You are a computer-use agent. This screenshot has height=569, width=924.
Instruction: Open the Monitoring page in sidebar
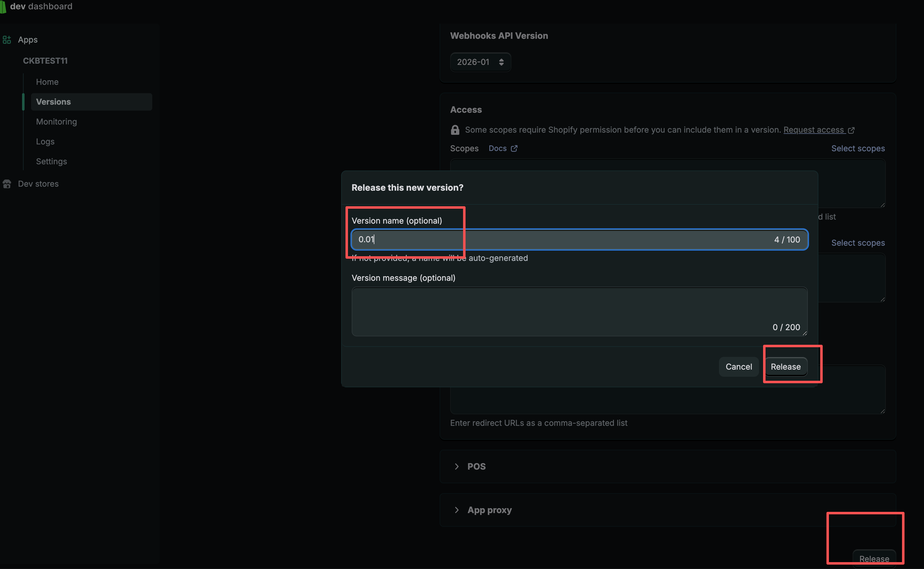(57, 121)
